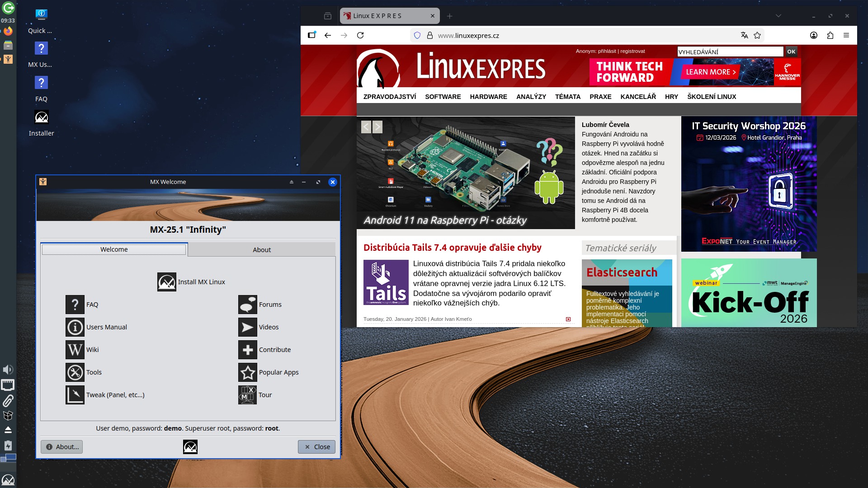The width and height of the screenshot is (868, 488).
Task: Click the About... button
Action: pyautogui.click(x=62, y=447)
